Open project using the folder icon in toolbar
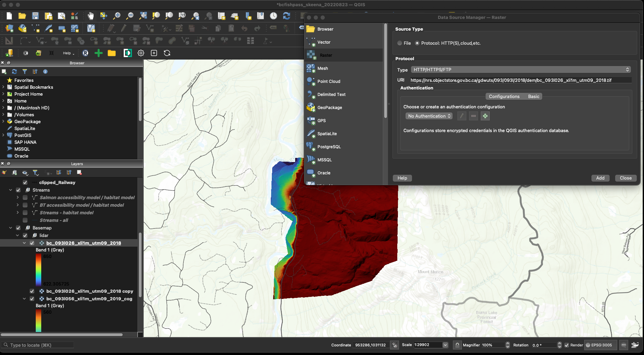 tap(22, 16)
